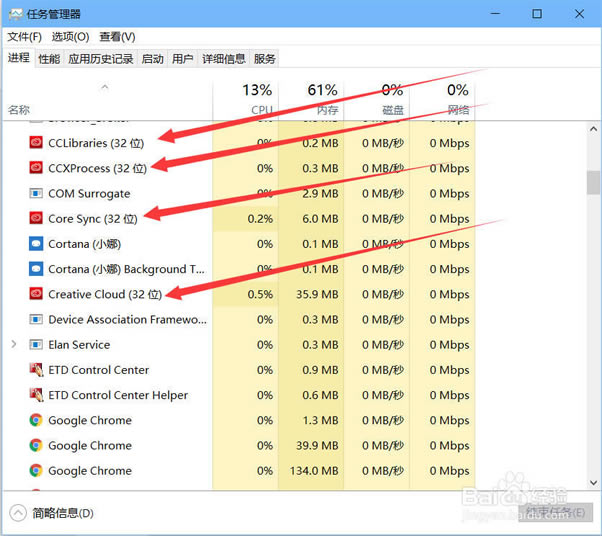This screenshot has height=536, width=602.
Task: Select the Core Sync (32 位) row name
Action: (93, 219)
